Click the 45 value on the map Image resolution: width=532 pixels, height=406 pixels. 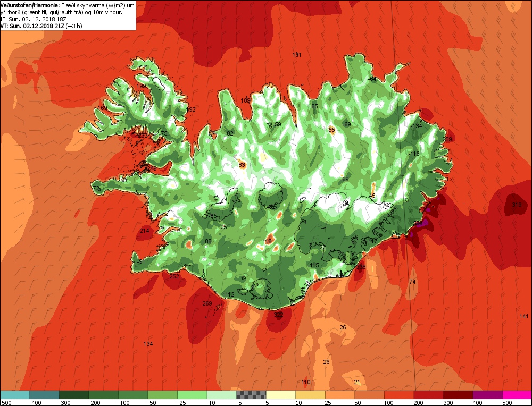click(x=372, y=196)
